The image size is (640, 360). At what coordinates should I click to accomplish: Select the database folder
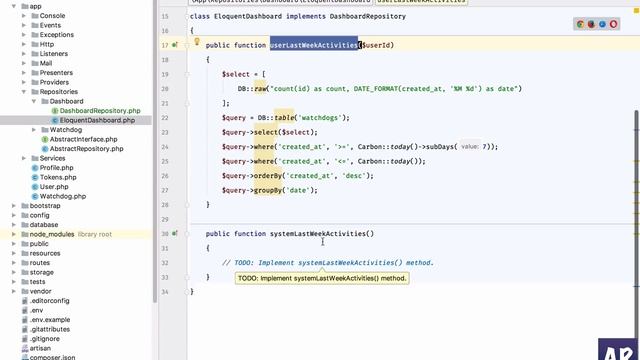(44, 224)
